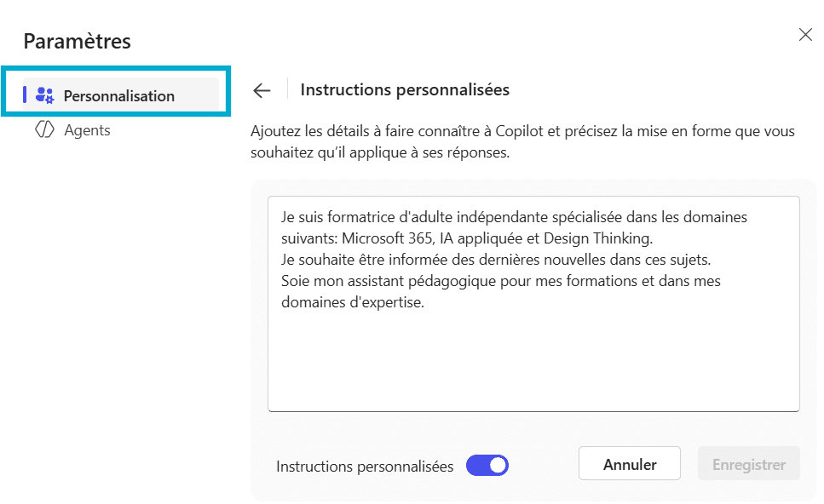Click the Instructions personnalisées heading next to back arrow
Viewport: 824px width, 504px height.
coord(405,89)
